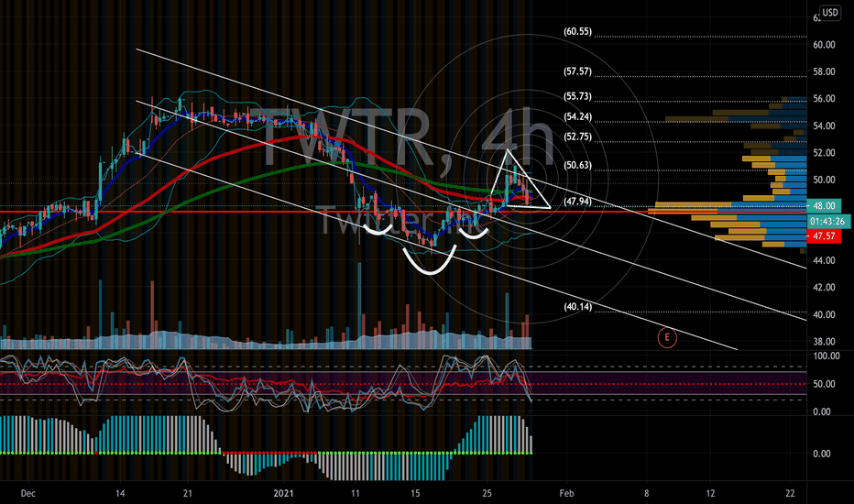Click the red 47.57 price label
This screenshot has height=504, width=854.
click(824, 236)
